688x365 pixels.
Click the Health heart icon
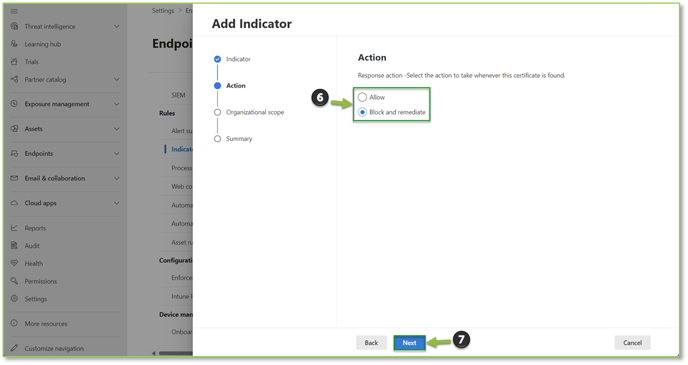[x=14, y=263]
